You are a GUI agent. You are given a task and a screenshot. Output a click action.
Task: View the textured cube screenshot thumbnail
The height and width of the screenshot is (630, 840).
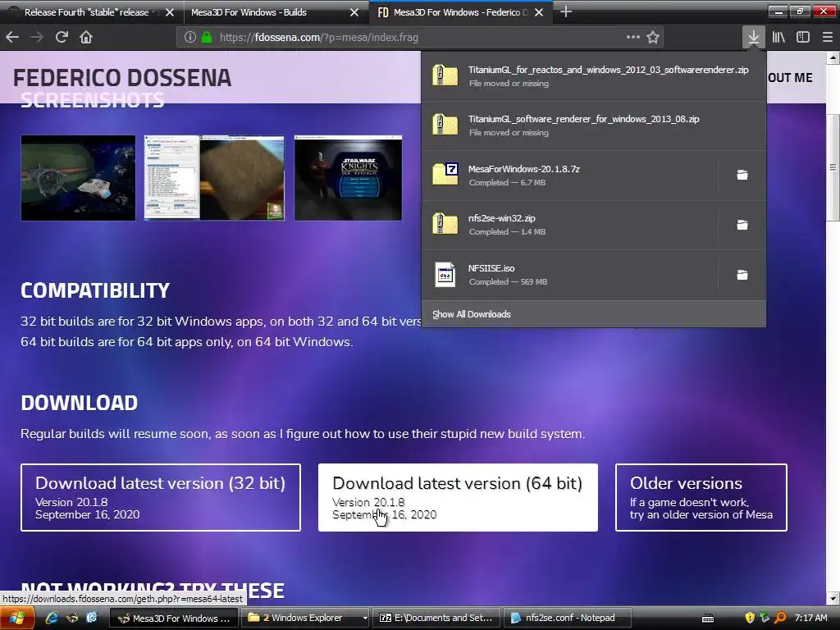coord(214,178)
